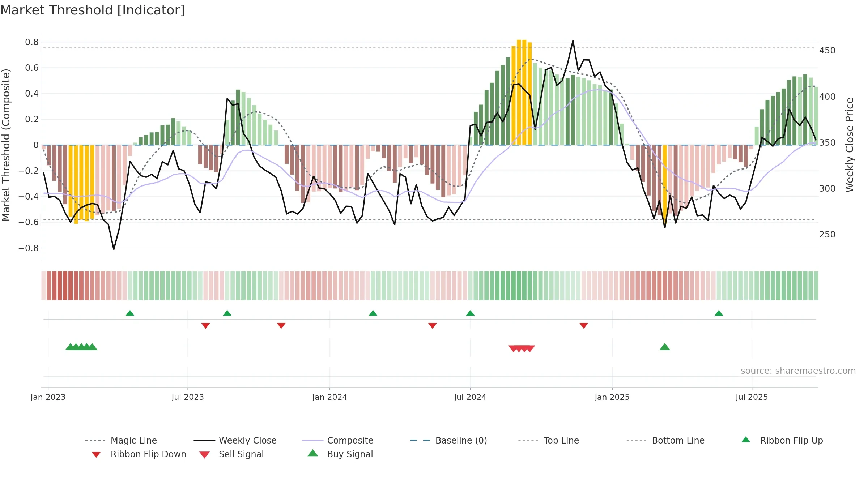Click the −0.4 left axis label

pos(29,197)
